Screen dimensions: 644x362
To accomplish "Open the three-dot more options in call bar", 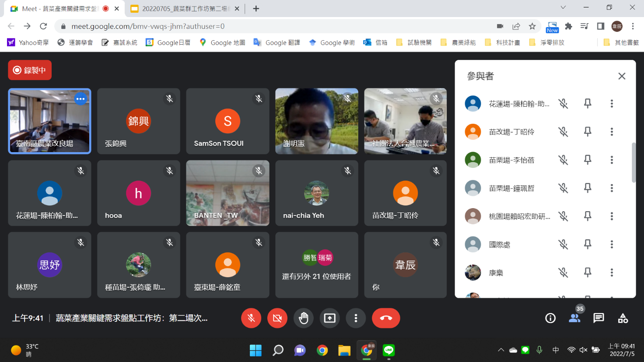I will click(x=356, y=318).
